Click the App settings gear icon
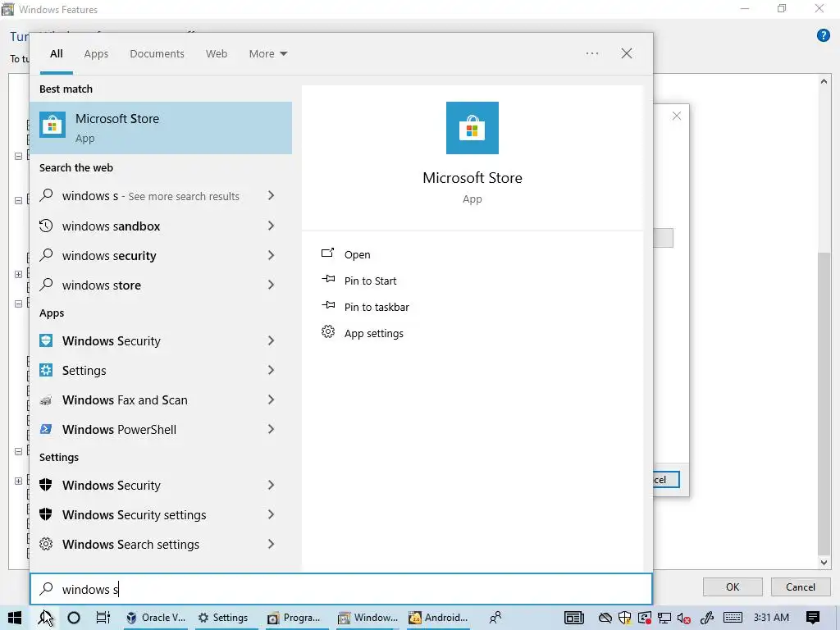 coord(328,332)
